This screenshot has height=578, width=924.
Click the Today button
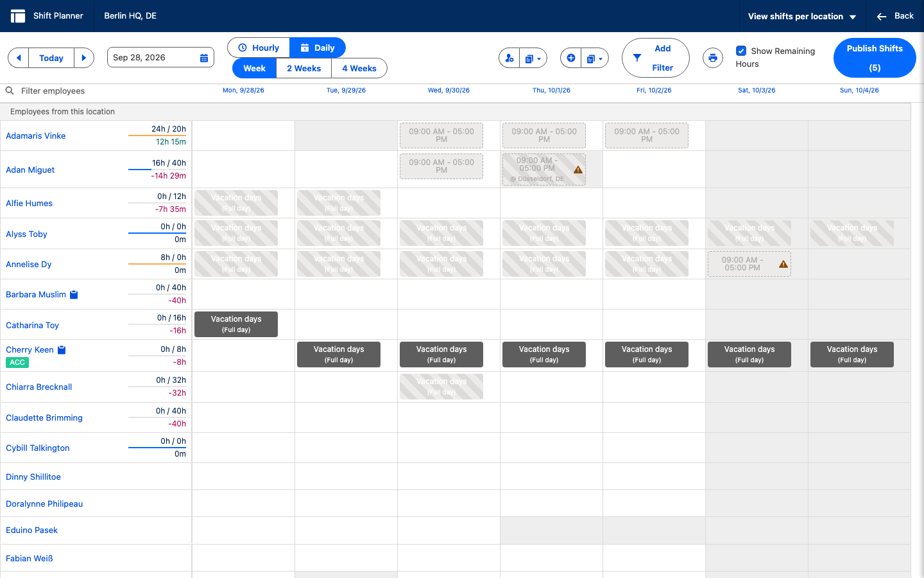coord(51,58)
